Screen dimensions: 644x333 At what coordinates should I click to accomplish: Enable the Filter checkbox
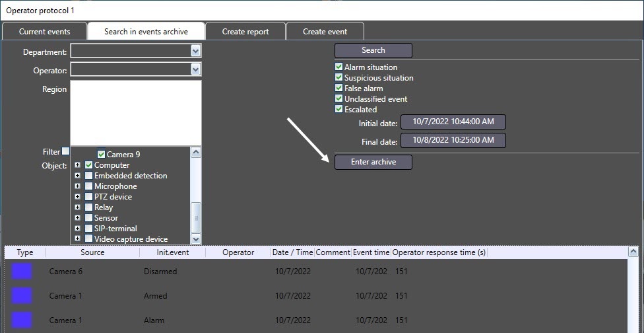pyautogui.click(x=65, y=151)
